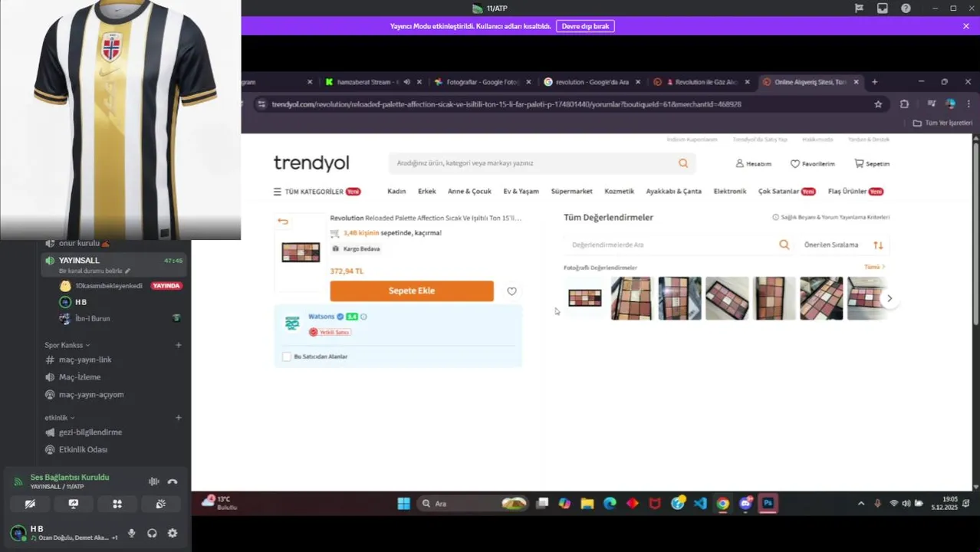Open Discord user settings gear
This screenshot has width=980, height=552.
(x=173, y=533)
